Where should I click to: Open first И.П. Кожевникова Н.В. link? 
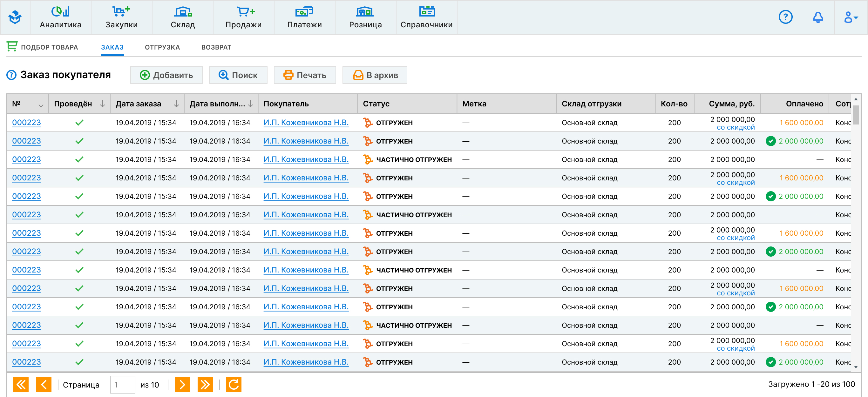(x=306, y=123)
